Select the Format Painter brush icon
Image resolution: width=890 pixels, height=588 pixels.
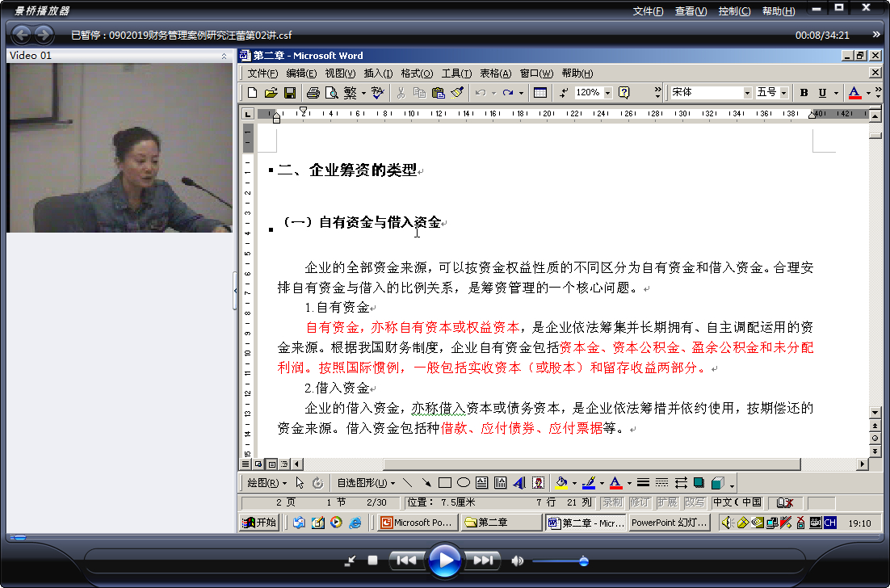click(x=457, y=93)
